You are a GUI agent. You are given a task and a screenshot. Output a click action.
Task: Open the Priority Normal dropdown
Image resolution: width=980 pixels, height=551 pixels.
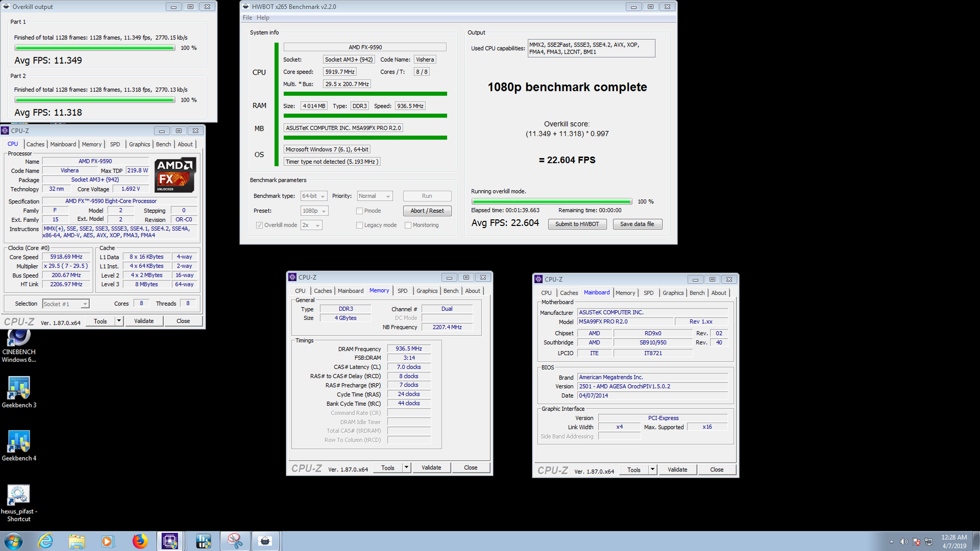click(x=375, y=196)
